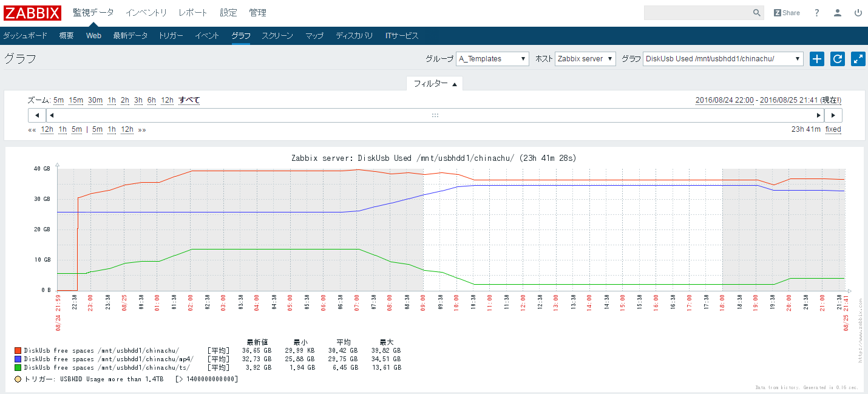Toggle the fixed time period mode
Viewport: 868px width, 394px height.
pos(833,129)
